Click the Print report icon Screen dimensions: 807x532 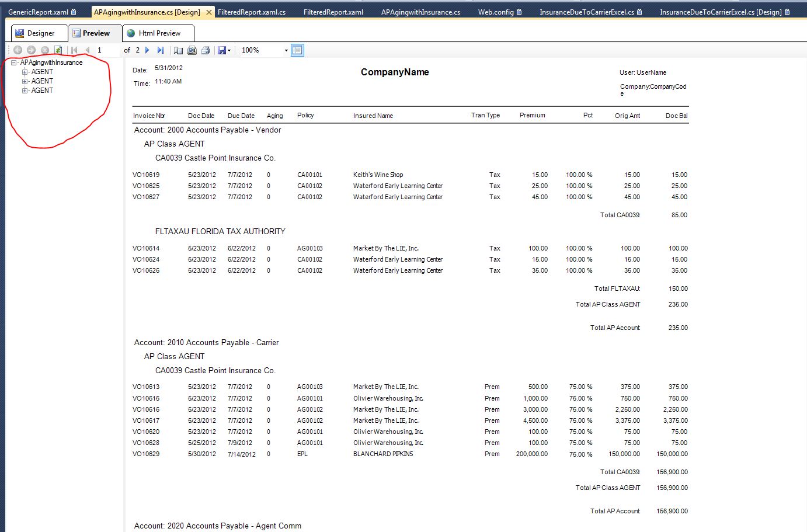tap(205, 50)
